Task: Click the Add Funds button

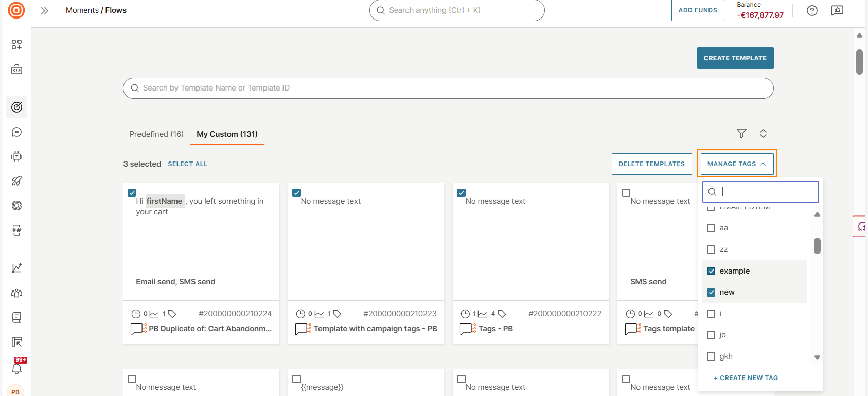Action: tap(698, 10)
